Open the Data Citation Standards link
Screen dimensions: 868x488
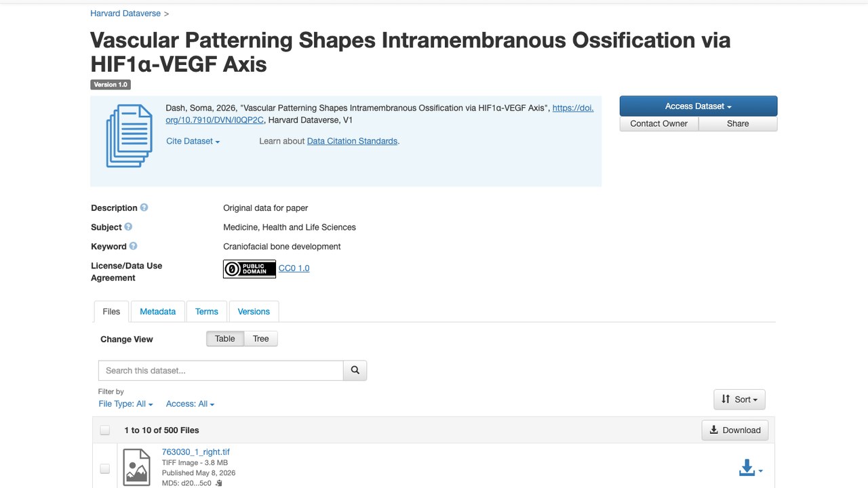352,141
